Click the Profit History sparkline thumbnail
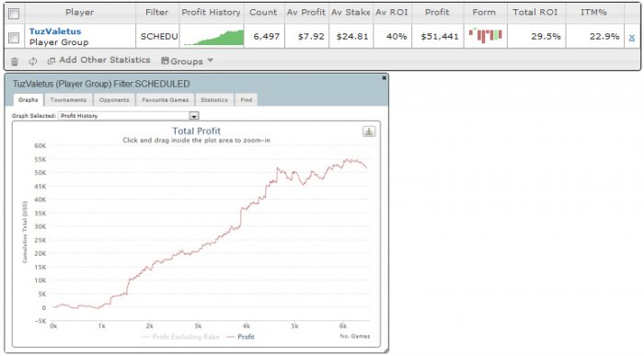644x356 pixels. pyautogui.click(x=212, y=37)
